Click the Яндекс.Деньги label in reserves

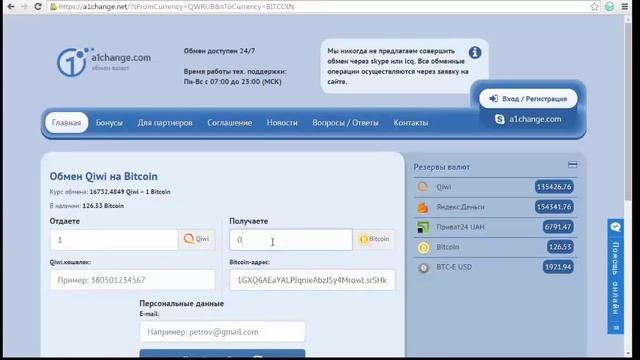point(460,207)
